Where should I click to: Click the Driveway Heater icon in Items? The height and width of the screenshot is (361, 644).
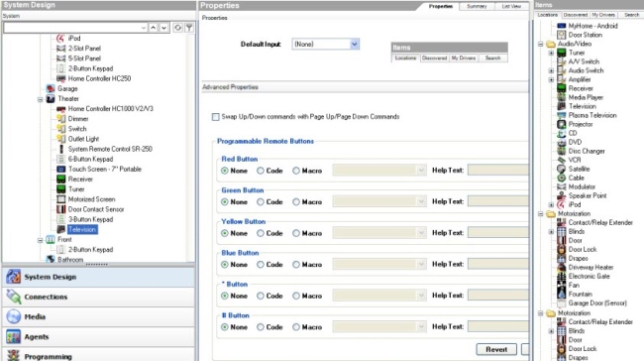point(562,267)
